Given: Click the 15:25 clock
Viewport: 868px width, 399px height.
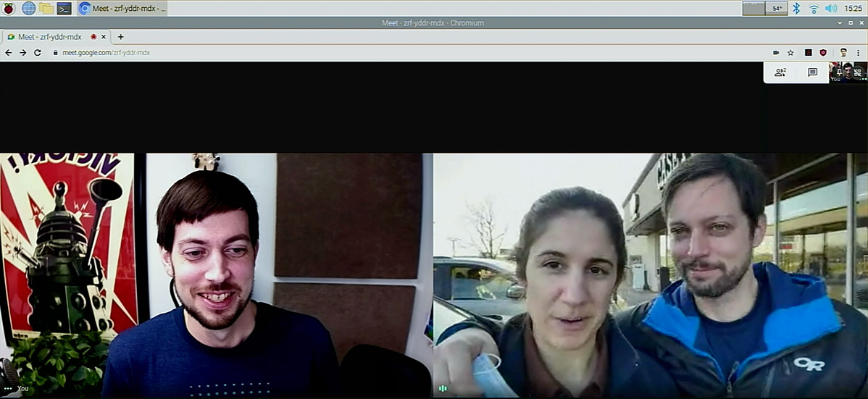Looking at the screenshot, I should 853,8.
